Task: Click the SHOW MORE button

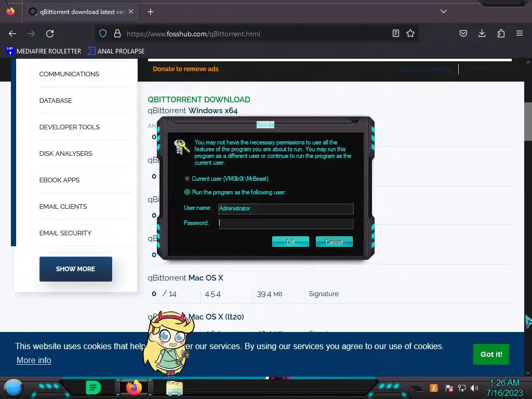Action: click(76, 269)
